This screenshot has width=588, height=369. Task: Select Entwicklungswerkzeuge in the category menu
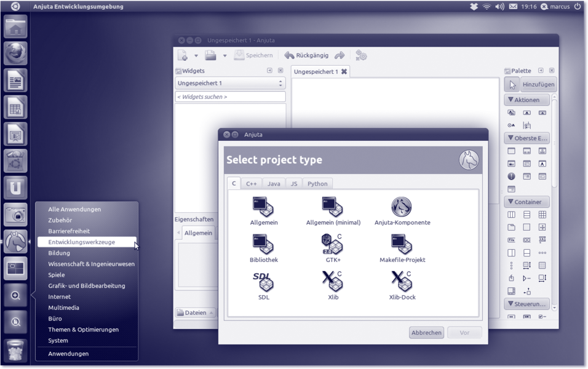click(x=82, y=242)
